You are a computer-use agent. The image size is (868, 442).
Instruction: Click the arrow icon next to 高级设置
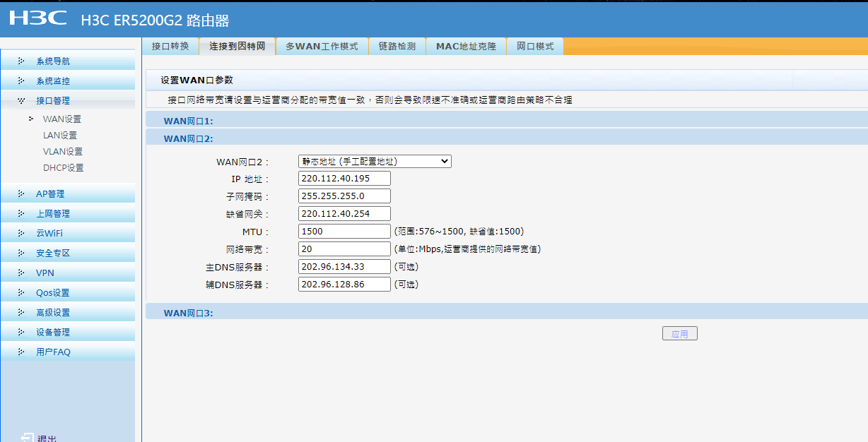pos(21,313)
